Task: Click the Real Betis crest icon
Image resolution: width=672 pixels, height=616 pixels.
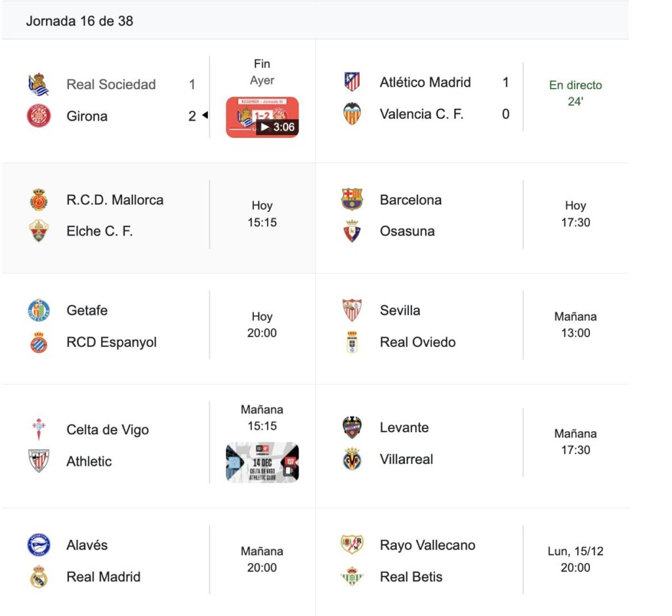Action: tap(352, 577)
